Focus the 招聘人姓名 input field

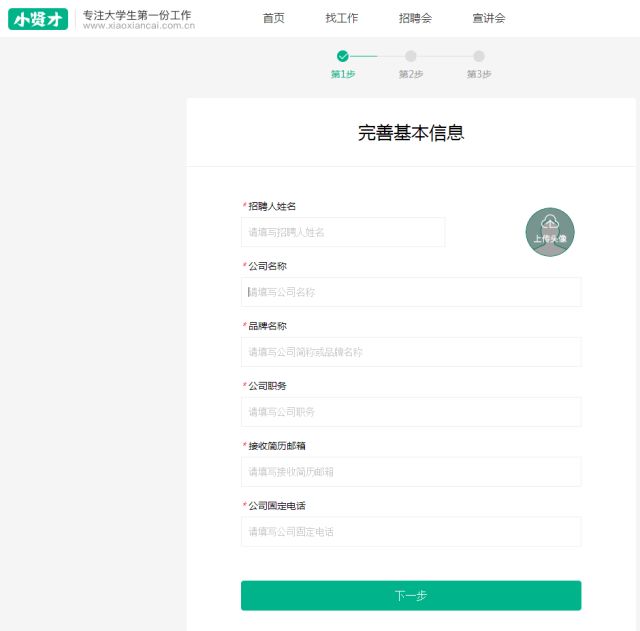343,232
